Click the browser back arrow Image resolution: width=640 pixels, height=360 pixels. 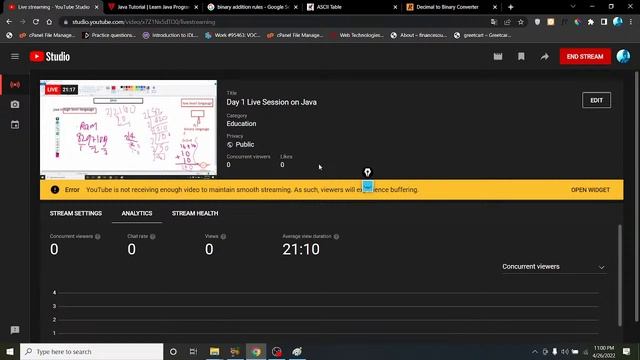coord(9,22)
